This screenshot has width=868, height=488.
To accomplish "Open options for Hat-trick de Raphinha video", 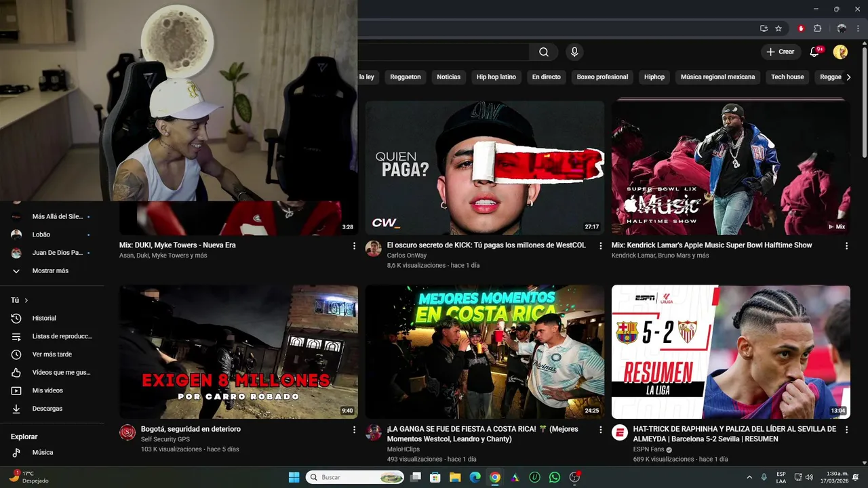I will point(846,430).
